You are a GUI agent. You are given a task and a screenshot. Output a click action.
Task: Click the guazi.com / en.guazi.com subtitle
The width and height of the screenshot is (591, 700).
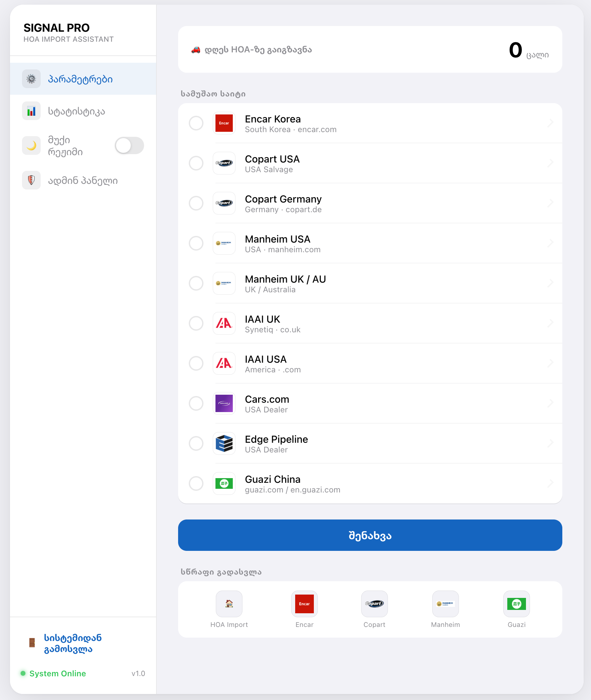click(x=292, y=490)
